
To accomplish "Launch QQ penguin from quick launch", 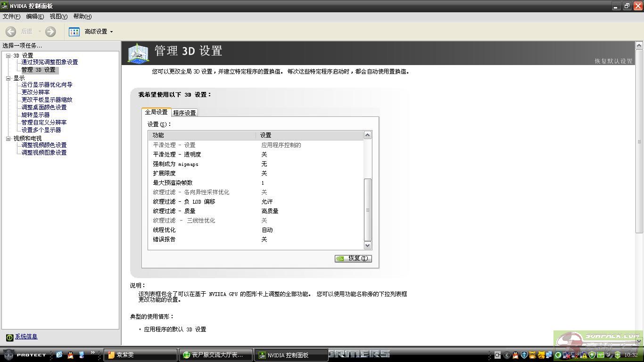I will click(71, 354).
